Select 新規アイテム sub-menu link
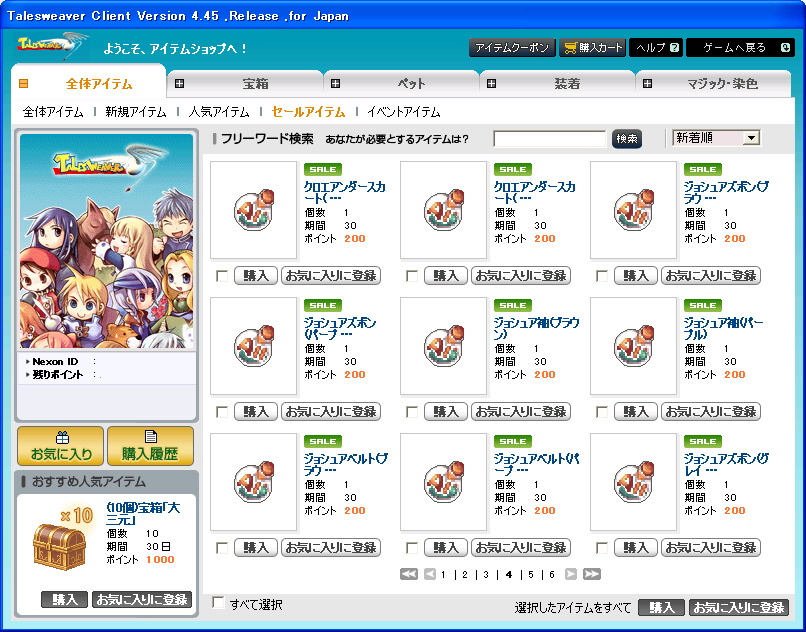The height and width of the screenshot is (632, 806). point(136,112)
